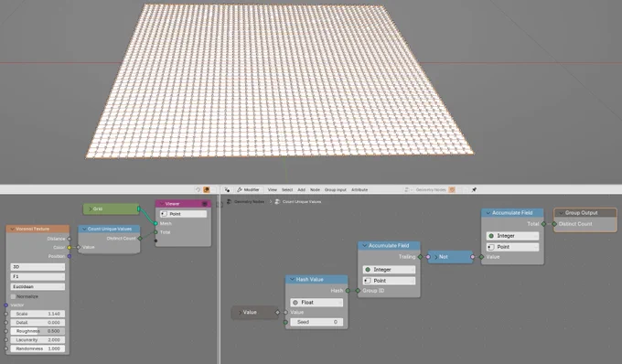Image resolution: width=622 pixels, height=364 pixels.
Task: Collapse the Group Output node
Action: coord(561,213)
